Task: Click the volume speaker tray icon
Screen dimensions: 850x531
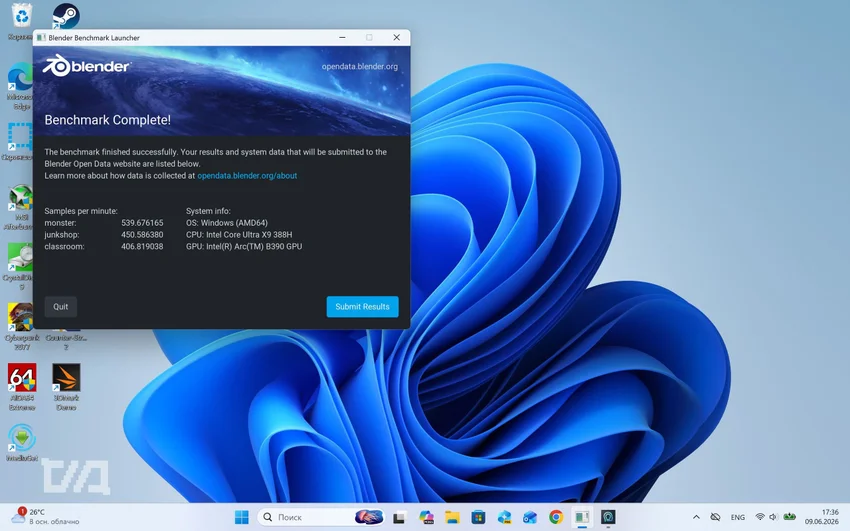Action: tap(774, 517)
